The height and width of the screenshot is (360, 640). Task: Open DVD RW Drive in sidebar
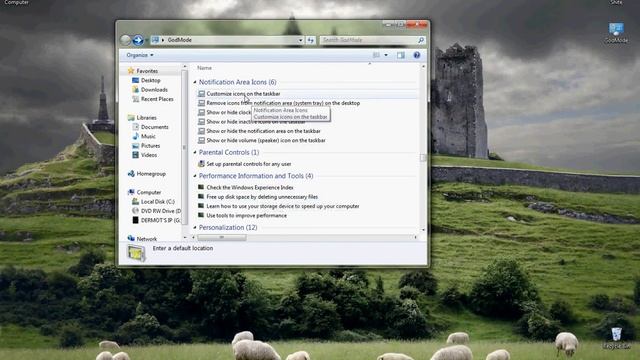(x=160, y=211)
